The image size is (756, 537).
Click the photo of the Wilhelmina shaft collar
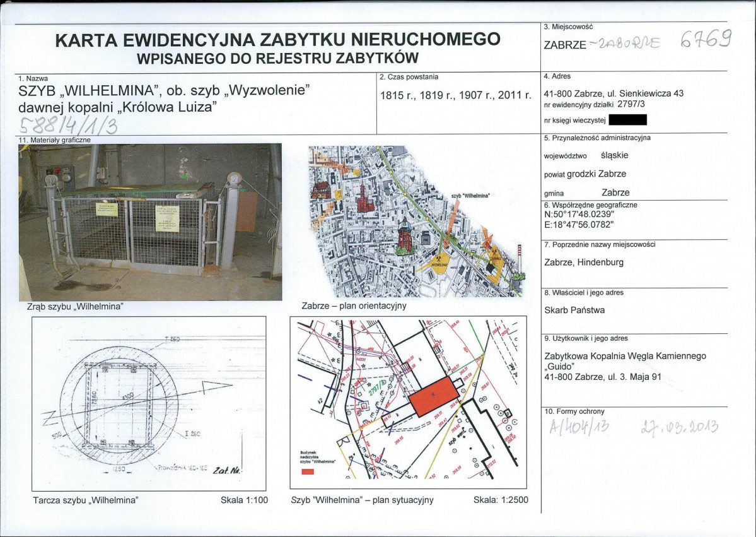(x=150, y=221)
